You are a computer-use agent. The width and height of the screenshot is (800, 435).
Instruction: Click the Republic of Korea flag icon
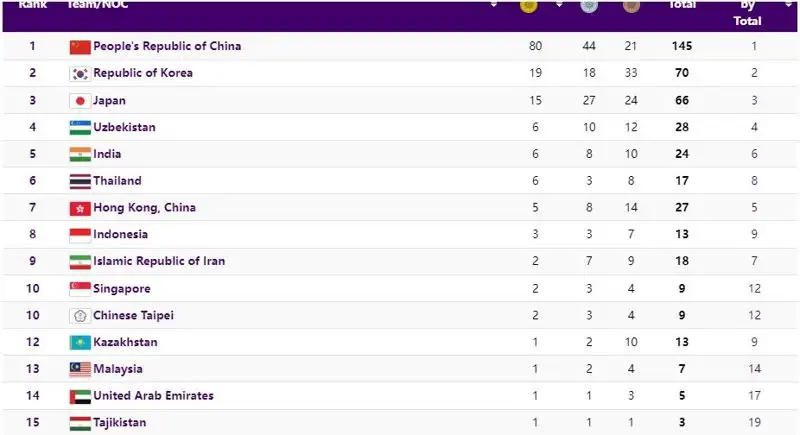tap(80, 74)
